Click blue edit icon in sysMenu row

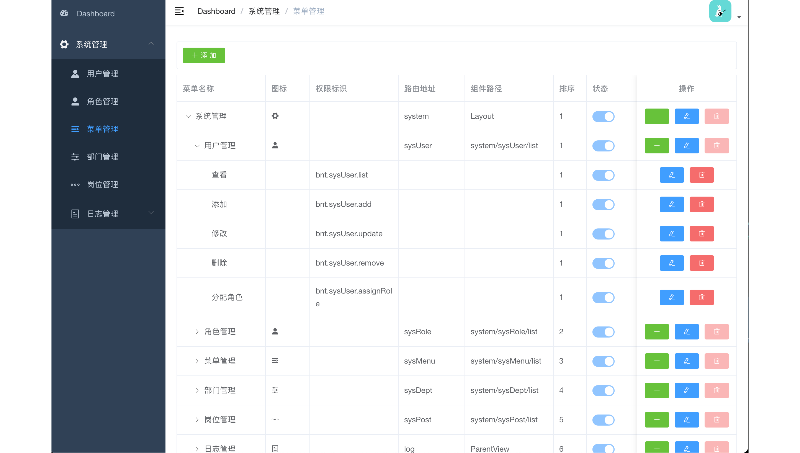point(687,361)
